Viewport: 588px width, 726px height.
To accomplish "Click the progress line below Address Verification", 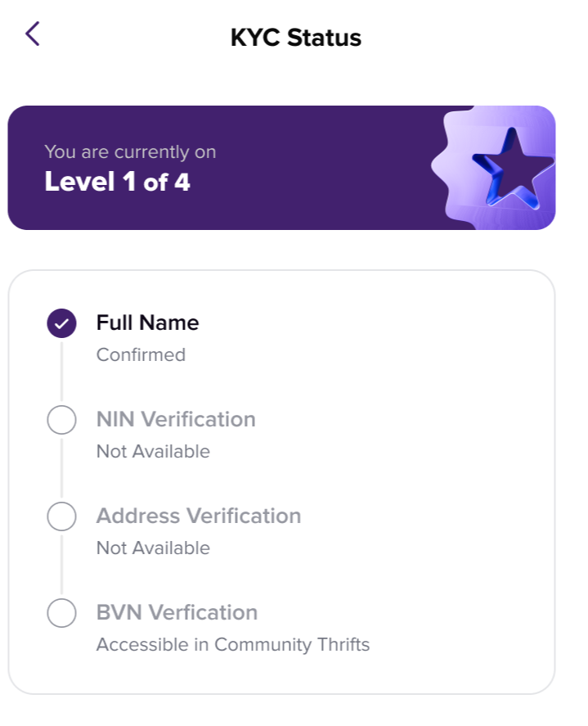I will [x=62, y=565].
